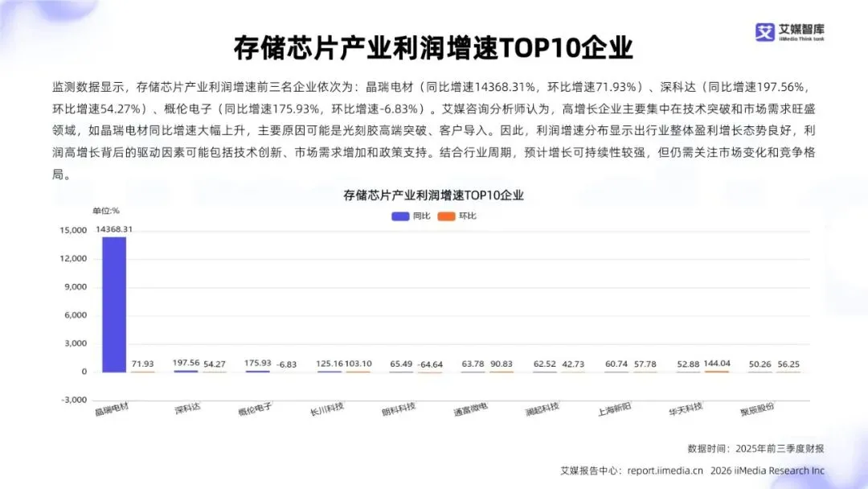
Task: Click the 63.78 value label
Action: tap(473, 364)
